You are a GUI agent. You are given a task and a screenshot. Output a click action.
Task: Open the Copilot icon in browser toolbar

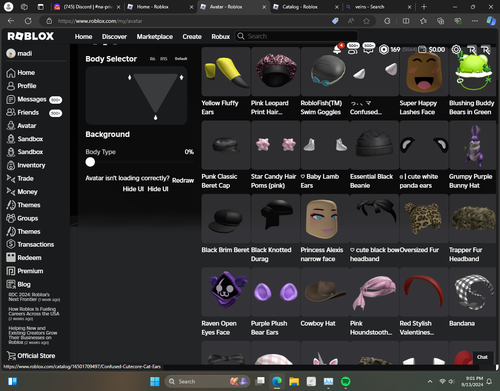(491, 21)
